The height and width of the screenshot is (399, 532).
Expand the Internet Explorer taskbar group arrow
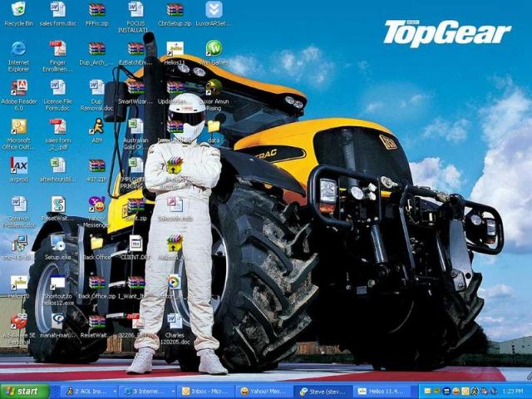point(173,392)
